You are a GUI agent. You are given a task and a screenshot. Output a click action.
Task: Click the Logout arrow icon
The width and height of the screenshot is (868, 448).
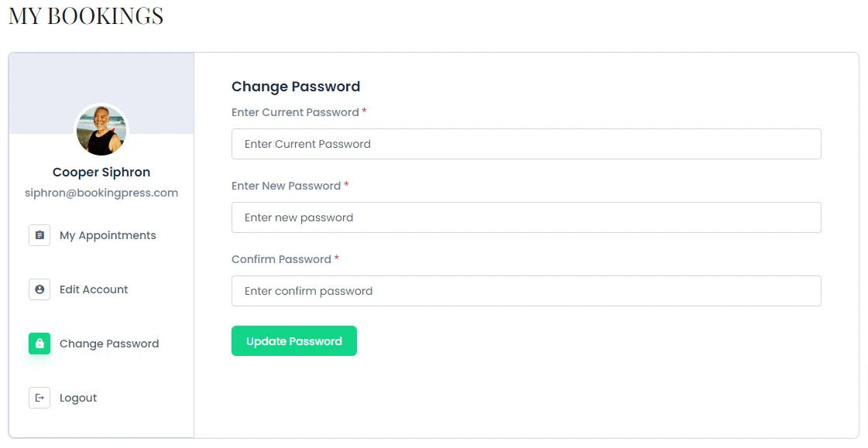coord(39,398)
